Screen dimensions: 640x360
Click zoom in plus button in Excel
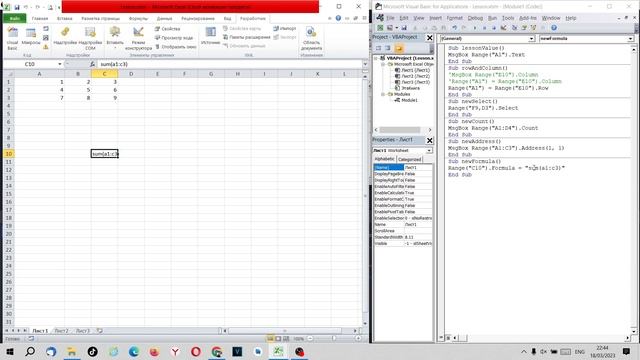[x=358, y=338]
